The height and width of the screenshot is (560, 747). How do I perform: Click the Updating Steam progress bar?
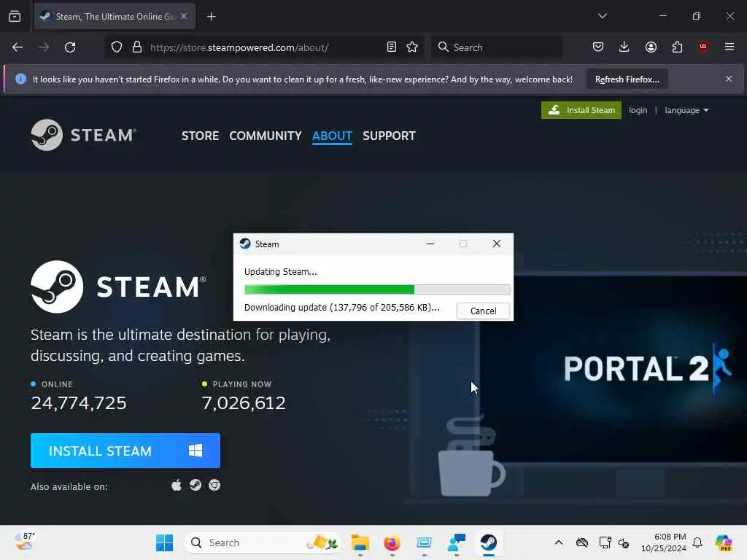[377, 289]
